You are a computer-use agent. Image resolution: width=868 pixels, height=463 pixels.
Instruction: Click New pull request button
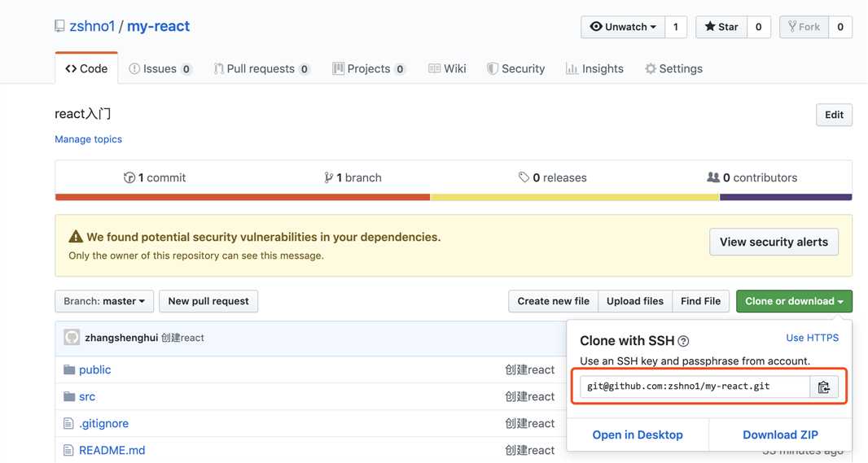tap(208, 301)
